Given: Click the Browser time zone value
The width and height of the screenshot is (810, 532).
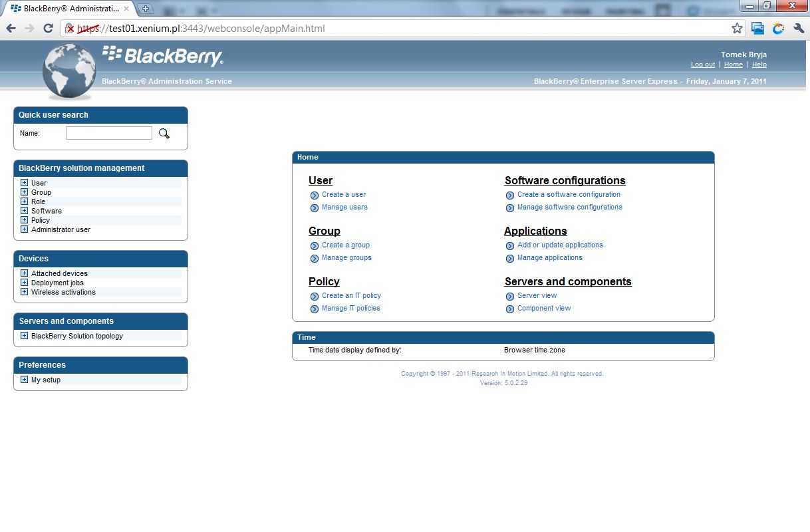Looking at the screenshot, I should pos(535,350).
